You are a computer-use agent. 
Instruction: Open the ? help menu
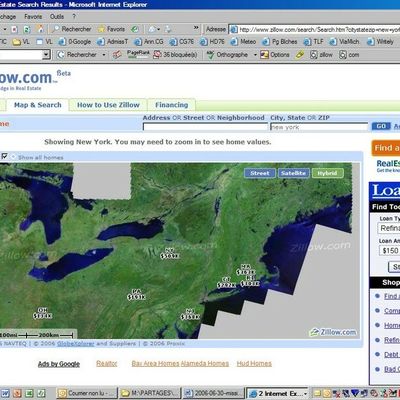74,16
